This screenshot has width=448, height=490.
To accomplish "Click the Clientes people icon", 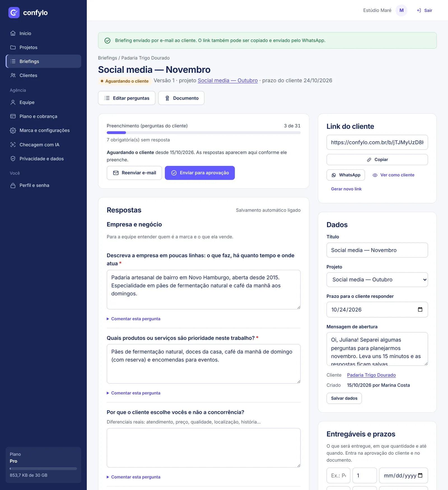I will click(13, 75).
